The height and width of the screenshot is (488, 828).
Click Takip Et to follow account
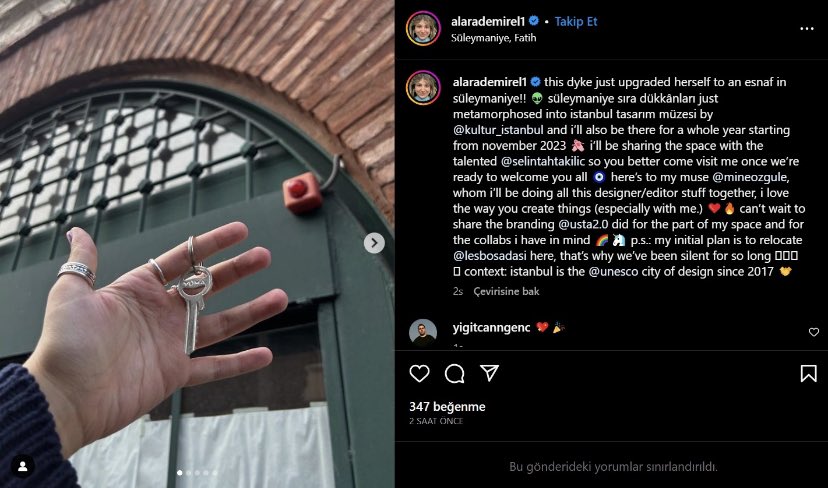[576, 22]
